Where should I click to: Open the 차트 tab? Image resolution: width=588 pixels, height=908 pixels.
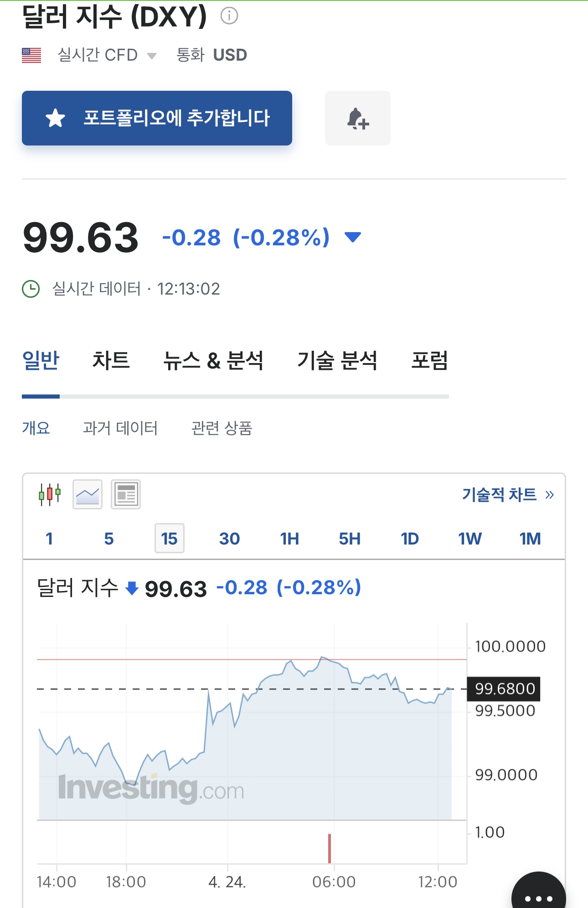[x=111, y=360]
